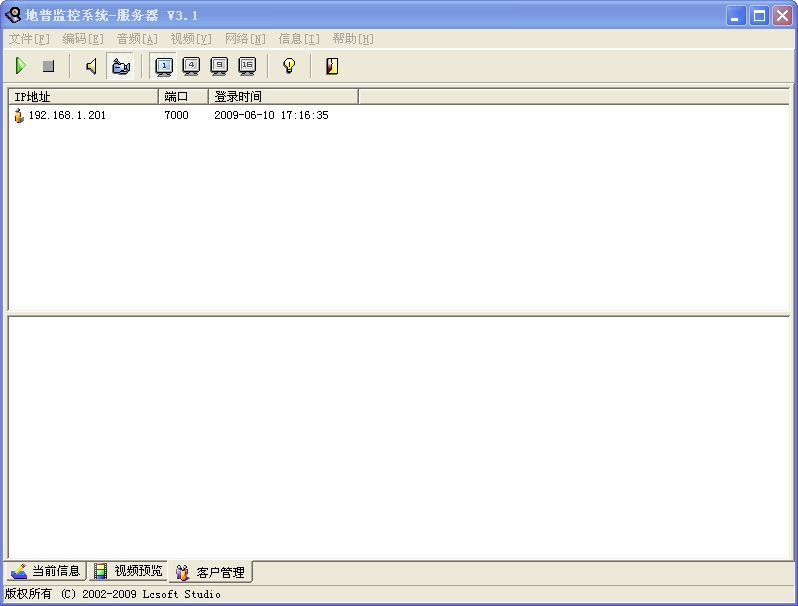Select the 16-screen view layout
The height and width of the screenshot is (606, 798).
[247, 66]
